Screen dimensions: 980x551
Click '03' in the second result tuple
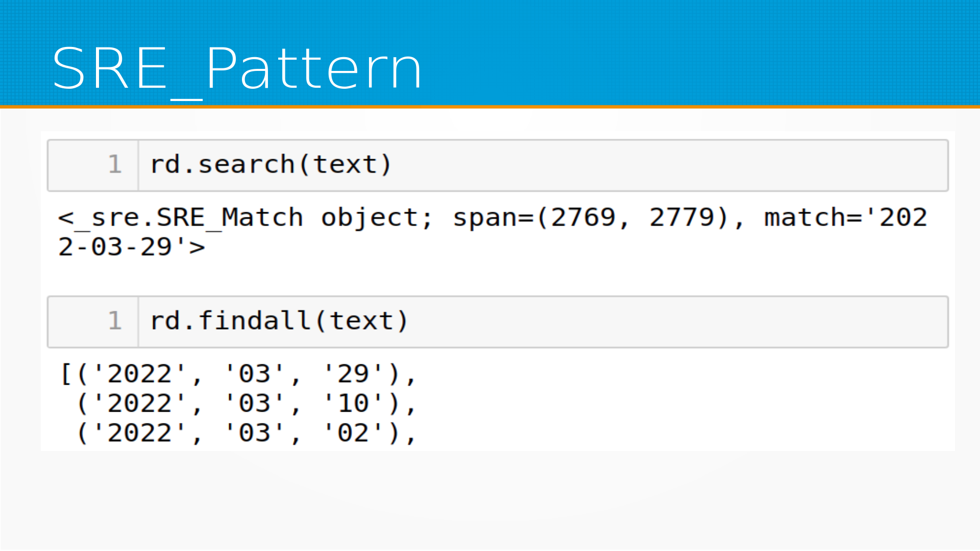(x=254, y=404)
